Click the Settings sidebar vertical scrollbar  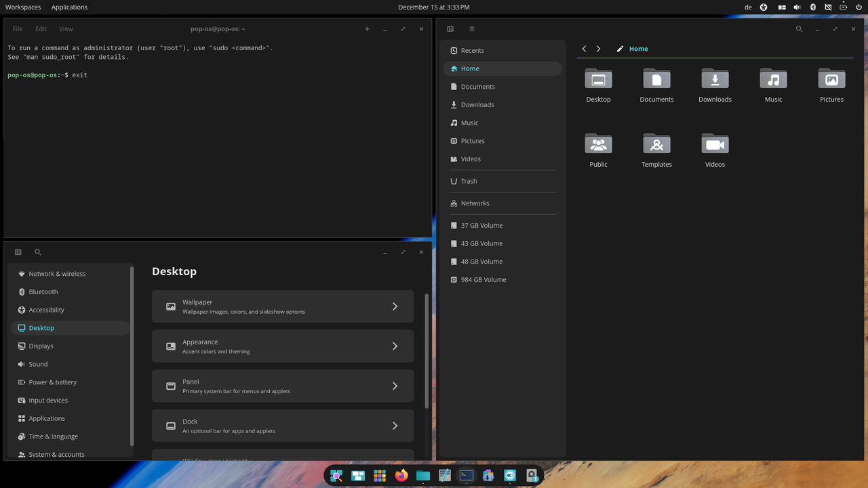click(x=132, y=356)
